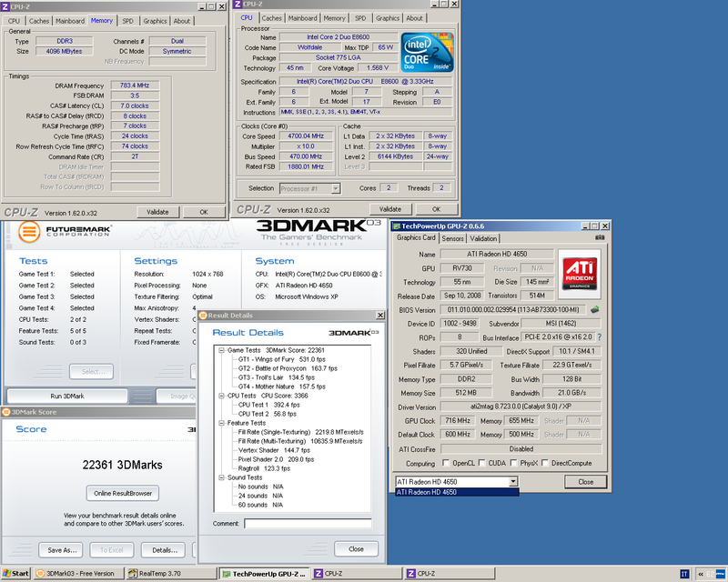The image size is (728, 582).
Task: Switch to Graphics tab in CPU window
Action: (388, 18)
